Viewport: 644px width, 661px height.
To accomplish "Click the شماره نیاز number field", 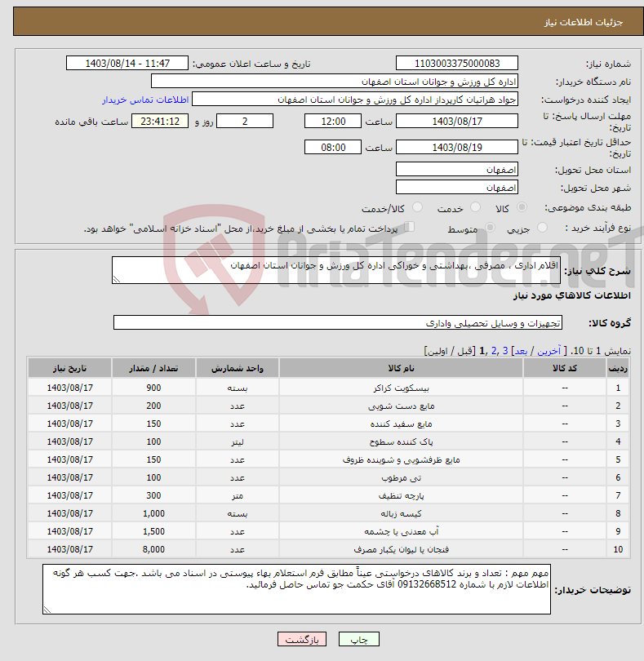I will tap(457, 63).
